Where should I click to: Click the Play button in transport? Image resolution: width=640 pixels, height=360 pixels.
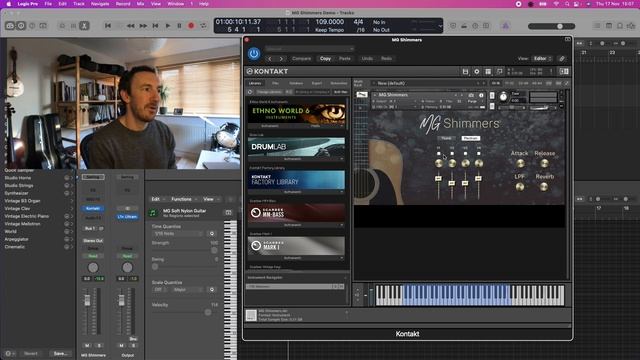coord(167,26)
